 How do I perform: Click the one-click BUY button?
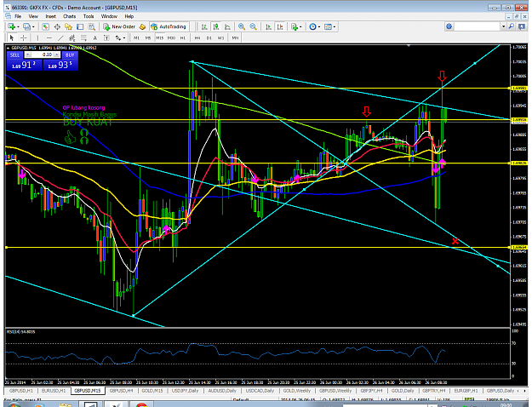click(x=70, y=54)
